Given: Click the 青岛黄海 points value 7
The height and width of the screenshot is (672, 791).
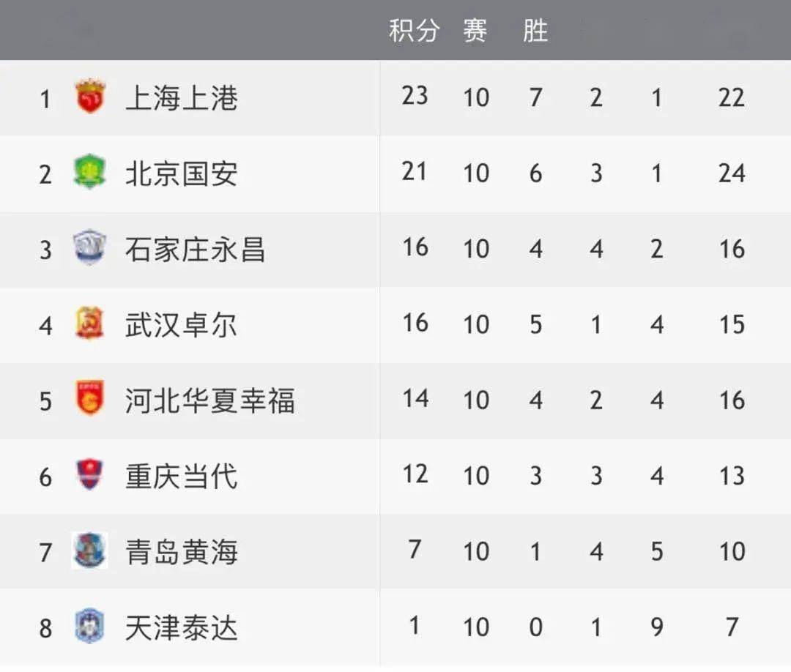Looking at the screenshot, I should coord(415,550).
